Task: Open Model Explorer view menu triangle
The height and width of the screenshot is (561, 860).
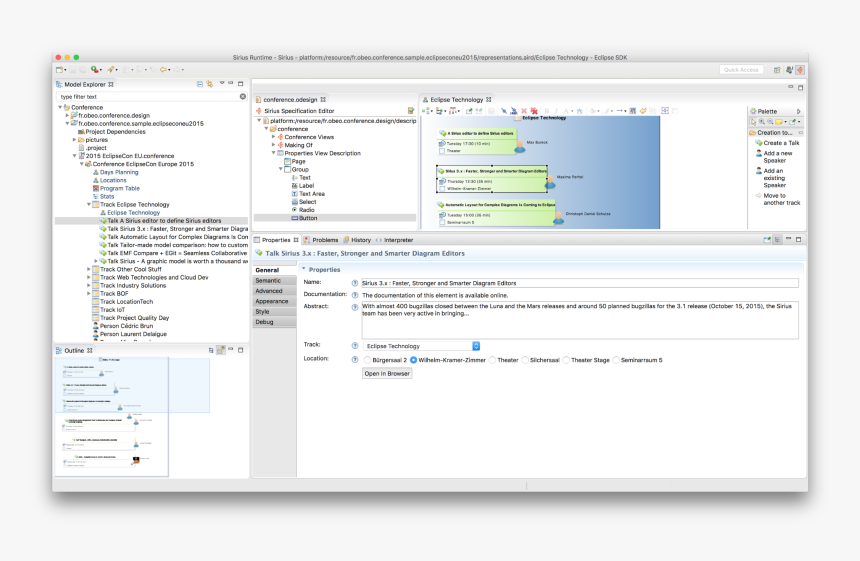Action: [x=222, y=83]
